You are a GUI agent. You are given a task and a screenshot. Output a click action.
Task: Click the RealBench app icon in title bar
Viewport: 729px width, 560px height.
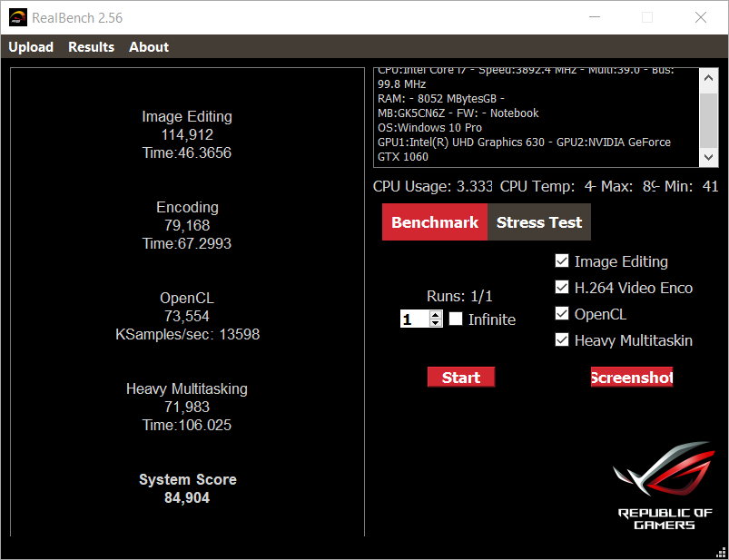coord(18,17)
